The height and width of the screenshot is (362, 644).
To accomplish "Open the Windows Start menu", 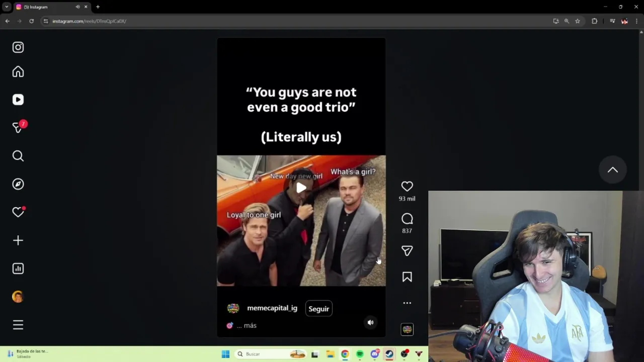I will point(225,354).
